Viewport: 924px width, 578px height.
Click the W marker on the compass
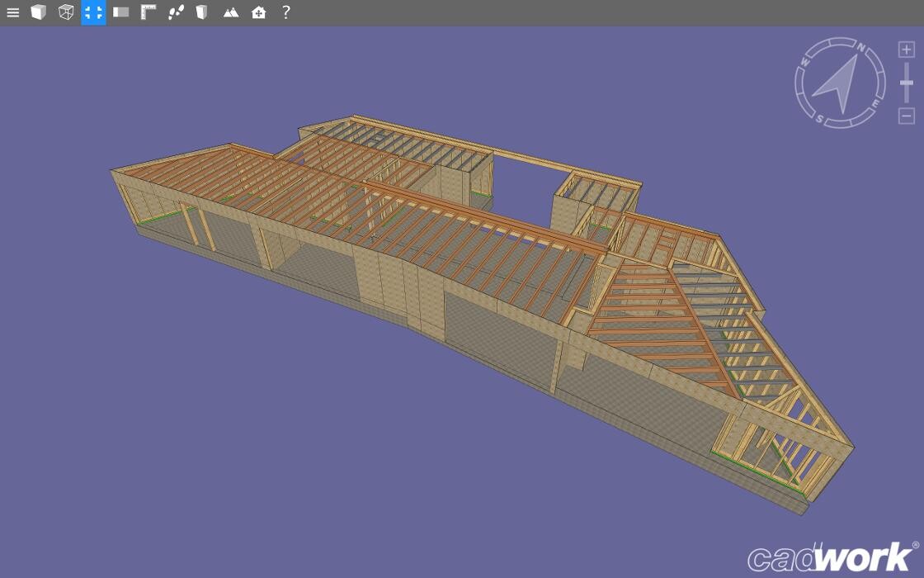(x=805, y=61)
